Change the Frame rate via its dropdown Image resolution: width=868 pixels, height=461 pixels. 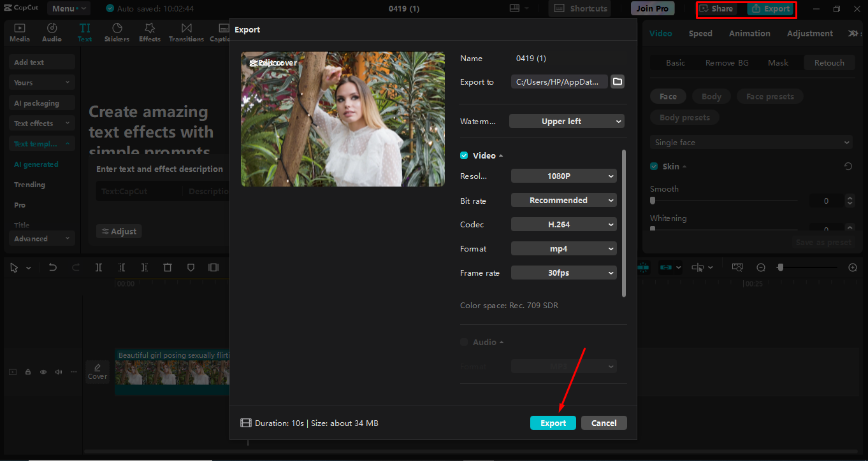563,272
